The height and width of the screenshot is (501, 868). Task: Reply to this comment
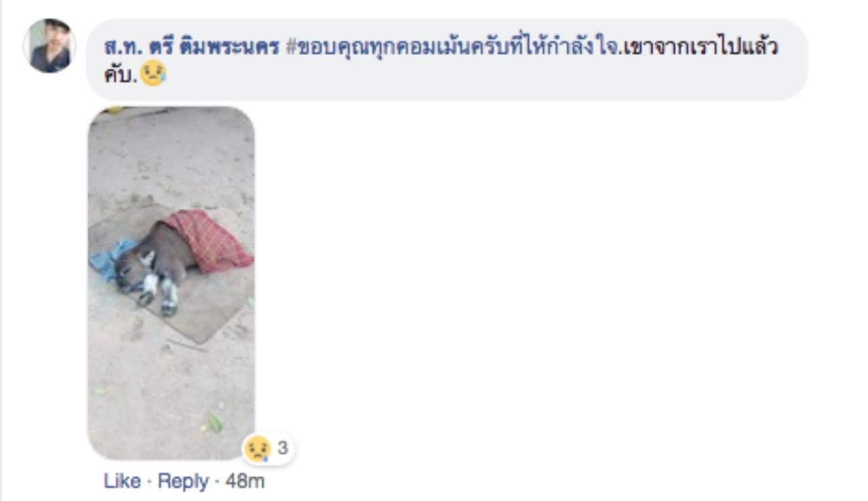click(x=183, y=481)
